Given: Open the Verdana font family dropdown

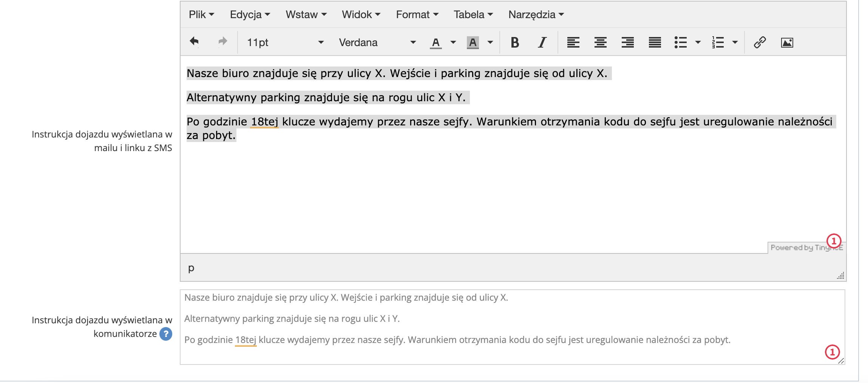Looking at the screenshot, I should [x=377, y=42].
